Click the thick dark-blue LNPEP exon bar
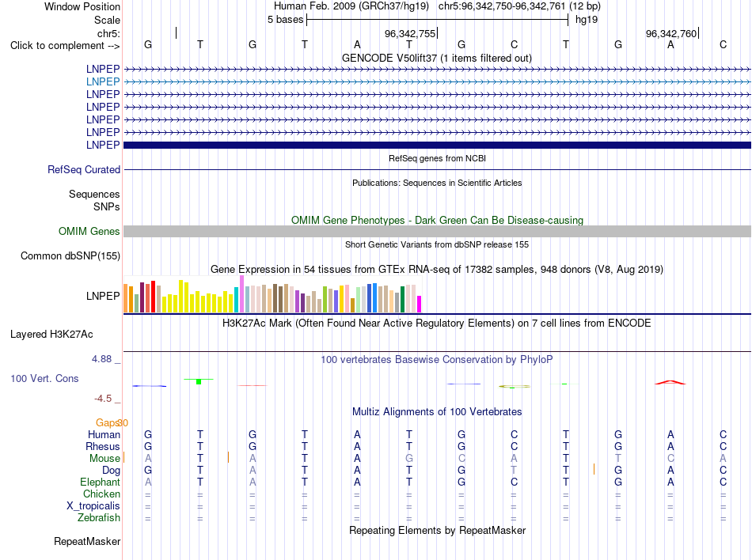 [x=437, y=146]
